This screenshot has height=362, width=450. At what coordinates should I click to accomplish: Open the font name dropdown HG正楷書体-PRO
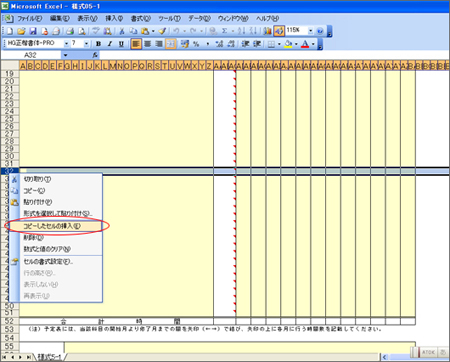(66, 44)
